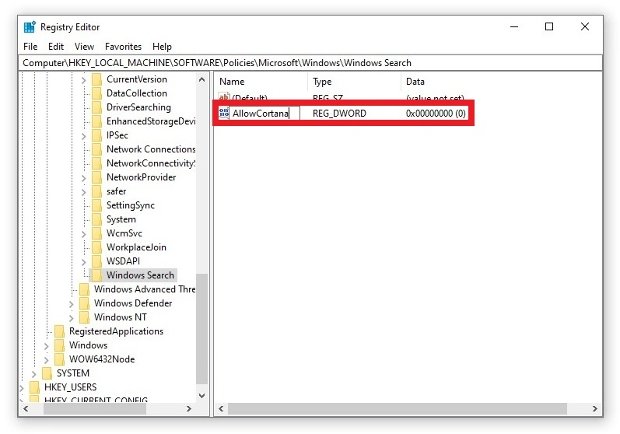Image resolution: width=620 pixels, height=434 pixels.
Task: Expand the WcmSvc key
Action: click(83, 234)
